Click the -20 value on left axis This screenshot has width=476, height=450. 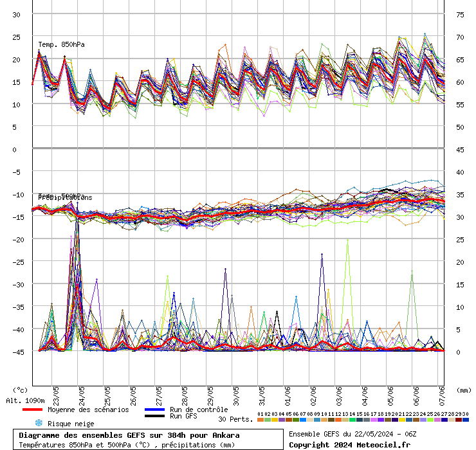18,240
